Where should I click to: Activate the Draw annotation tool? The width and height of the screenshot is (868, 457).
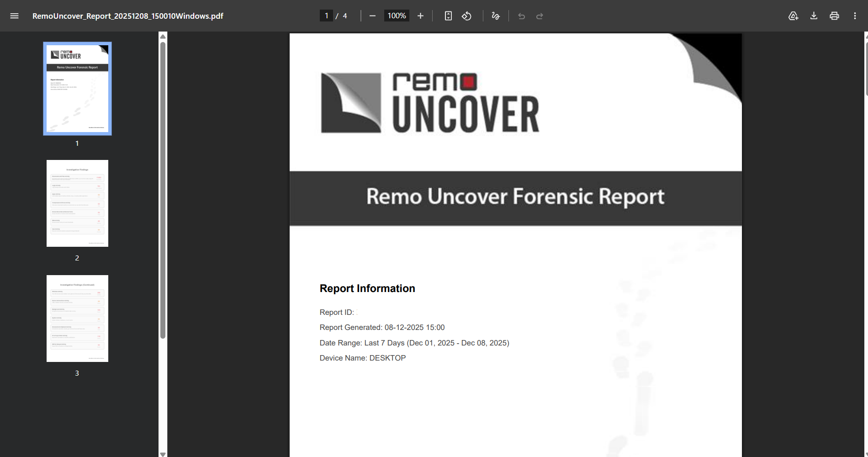click(x=496, y=16)
